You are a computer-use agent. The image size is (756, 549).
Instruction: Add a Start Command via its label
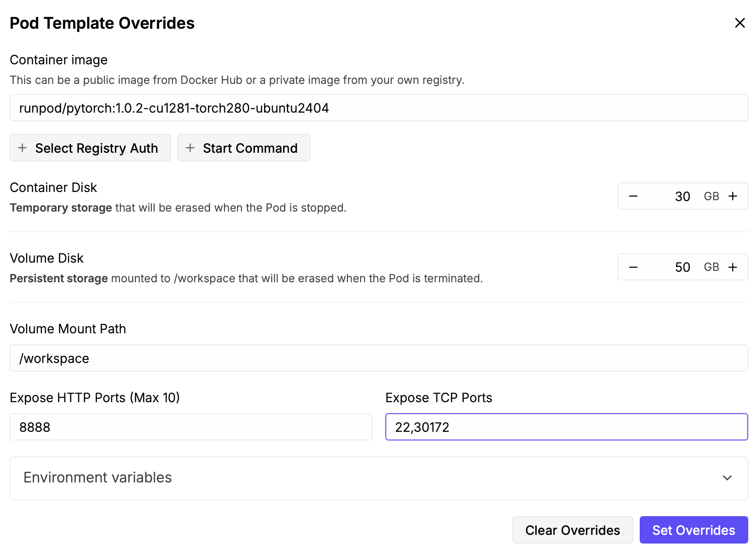coord(250,148)
